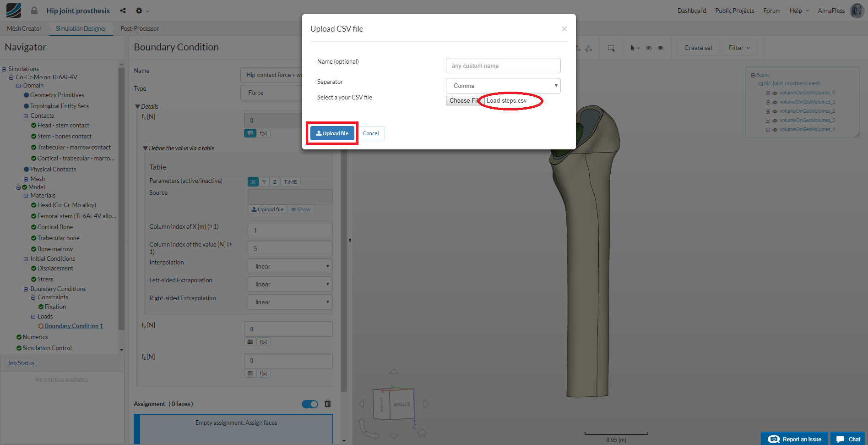
Task: Rotate view up with the top arrow
Action: [394, 371]
